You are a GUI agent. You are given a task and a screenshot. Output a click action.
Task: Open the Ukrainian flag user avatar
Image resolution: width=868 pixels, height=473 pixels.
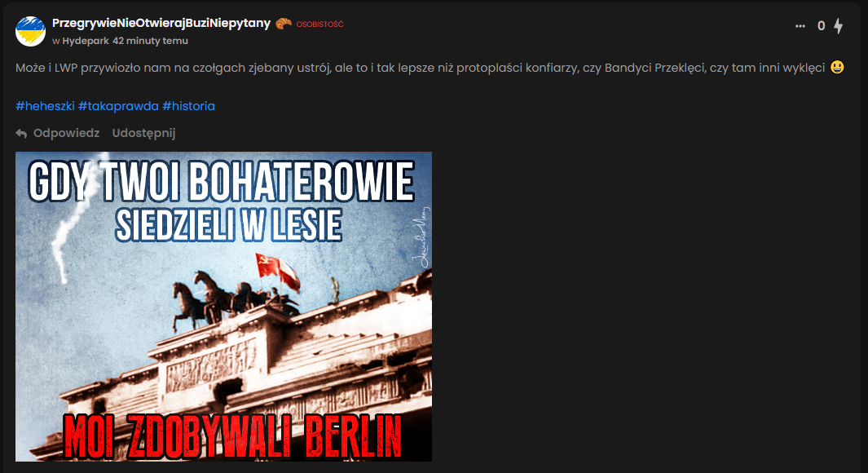pos(30,31)
